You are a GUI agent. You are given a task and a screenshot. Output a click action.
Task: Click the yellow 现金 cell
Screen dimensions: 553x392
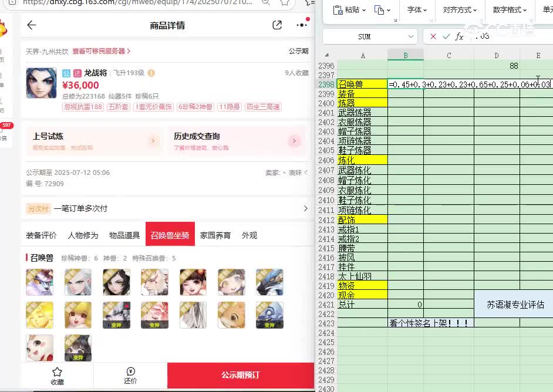click(362, 295)
